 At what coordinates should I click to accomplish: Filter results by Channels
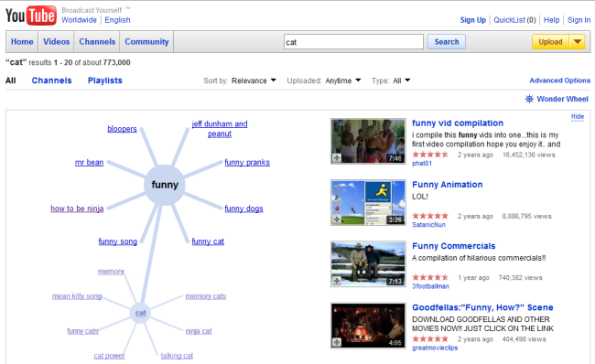point(51,80)
